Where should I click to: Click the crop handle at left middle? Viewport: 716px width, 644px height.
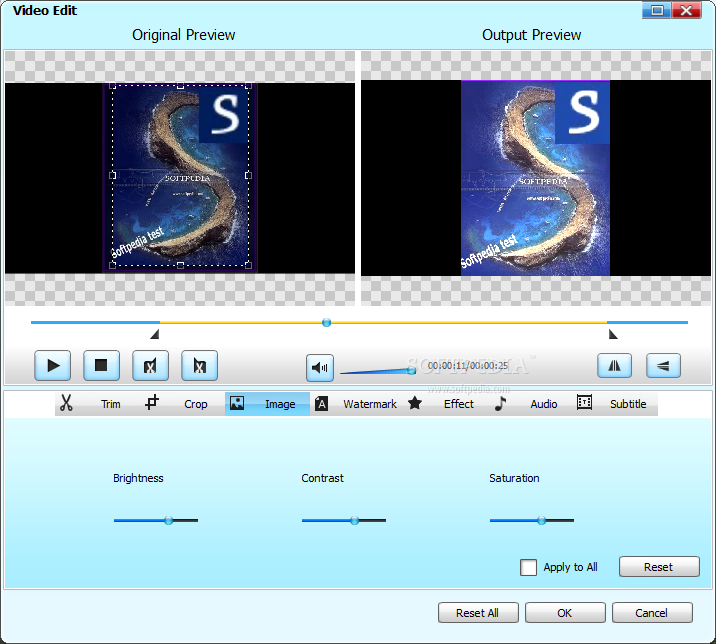113,175
